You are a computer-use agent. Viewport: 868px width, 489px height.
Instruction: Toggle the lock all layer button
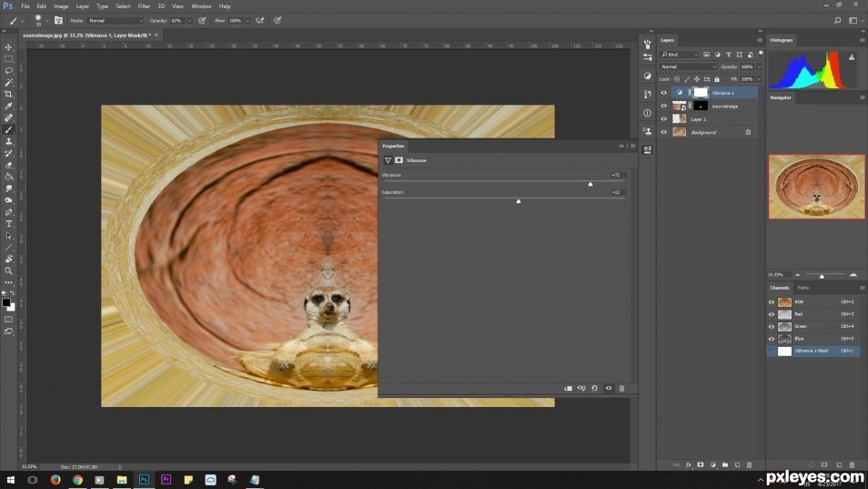click(x=717, y=79)
